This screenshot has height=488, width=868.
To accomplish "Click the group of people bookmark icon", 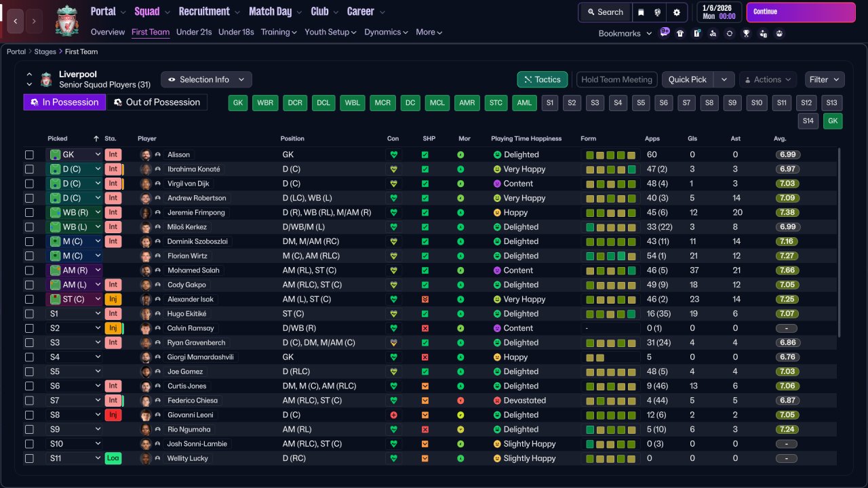I will point(779,33).
